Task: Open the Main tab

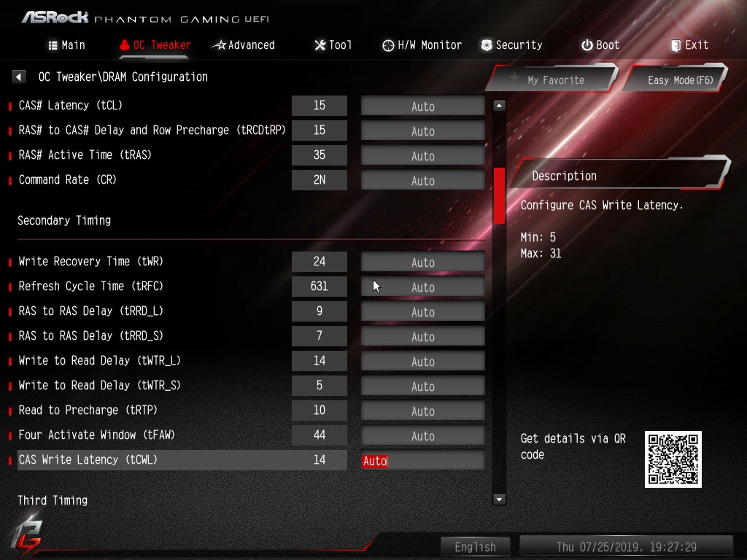Action: (66, 45)
